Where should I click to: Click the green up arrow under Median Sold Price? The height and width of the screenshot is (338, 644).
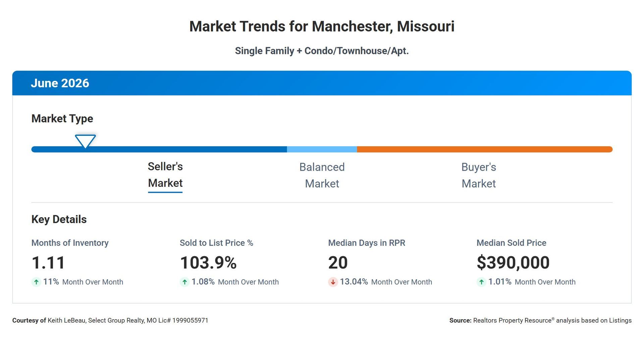481,282
